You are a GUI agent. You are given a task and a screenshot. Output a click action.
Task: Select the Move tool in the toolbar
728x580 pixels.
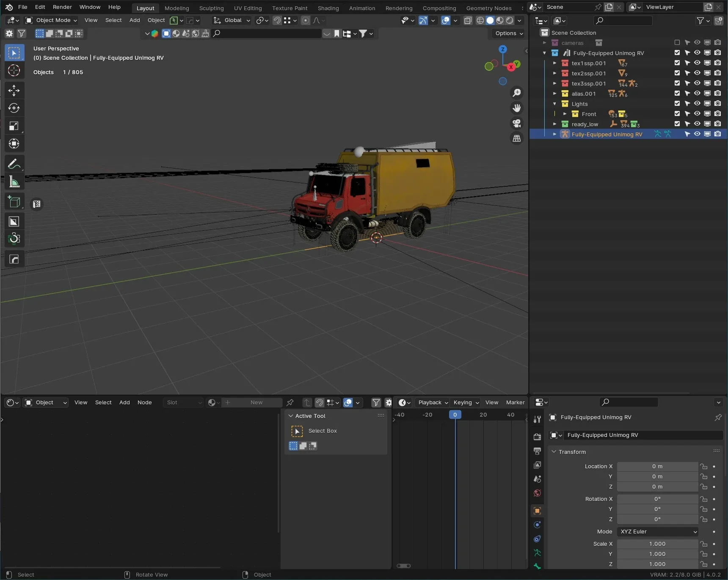(14, 91)
